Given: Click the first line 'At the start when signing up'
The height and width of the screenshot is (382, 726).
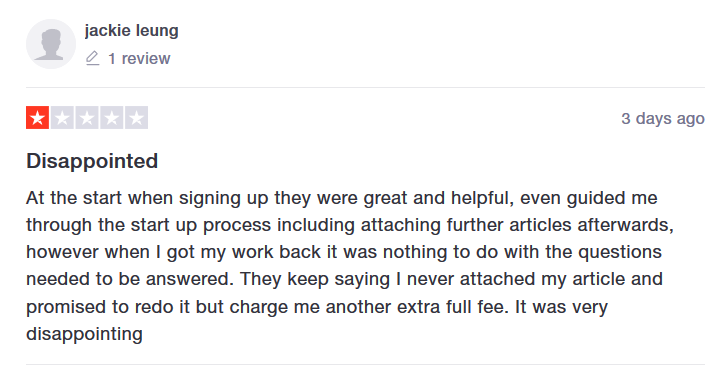Looking at the screenshot, I should (147, 198).
